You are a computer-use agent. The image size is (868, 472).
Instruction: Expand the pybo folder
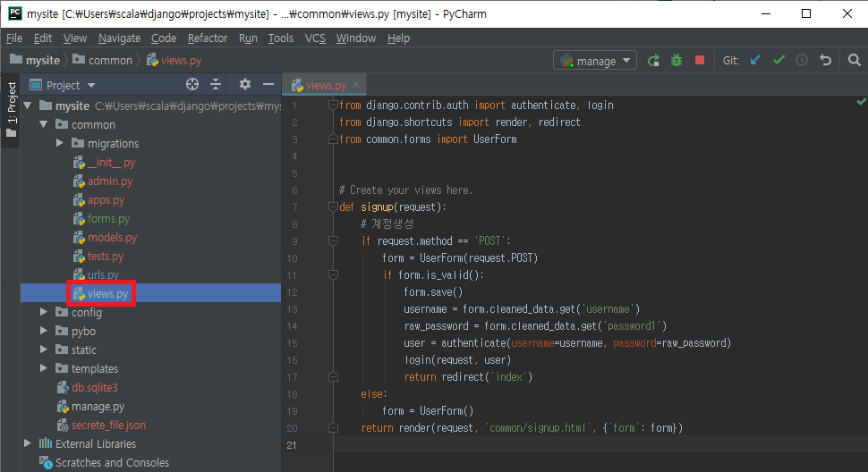[x=44, y=331]
